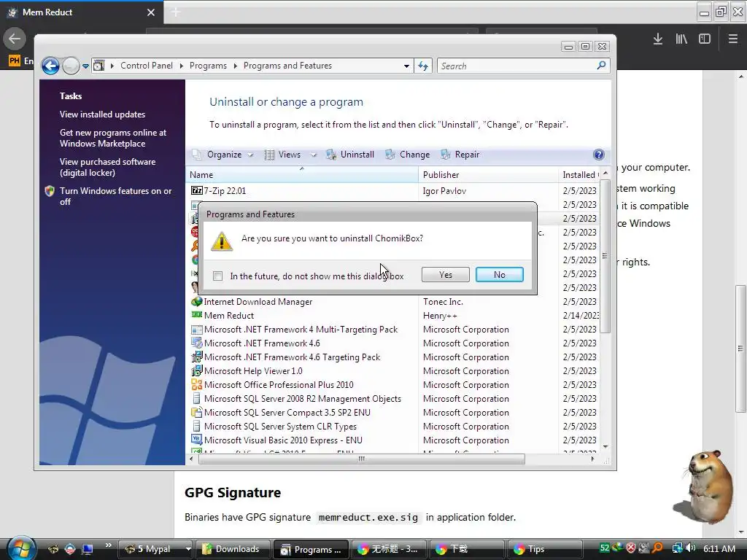The width and height of the screenshot is (747, 560).
Task: Open browser Downloads arrow icon
Action: click(x=658, y=39)
